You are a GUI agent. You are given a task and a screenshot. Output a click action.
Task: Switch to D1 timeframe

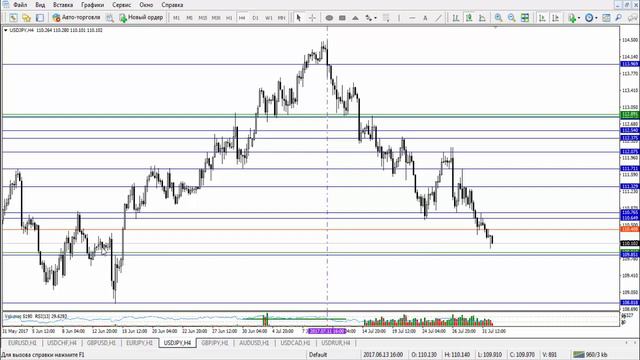(x=255, y=18)
